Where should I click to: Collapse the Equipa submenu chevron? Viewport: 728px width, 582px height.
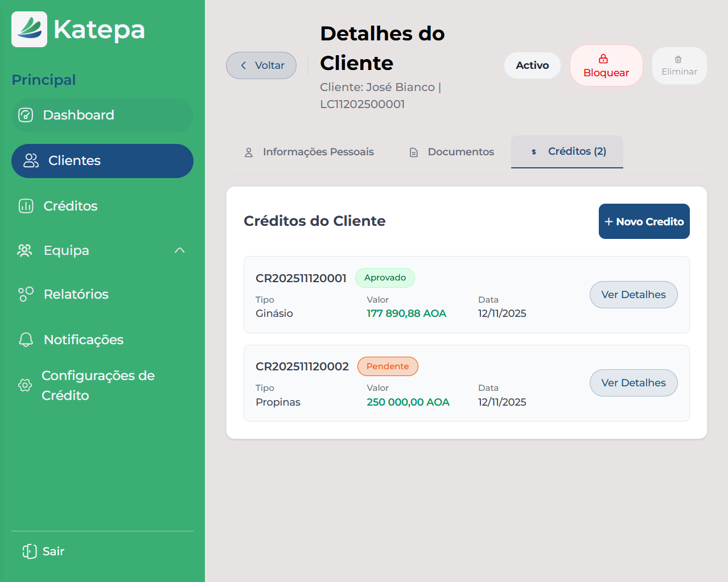(x=180, y=250)
